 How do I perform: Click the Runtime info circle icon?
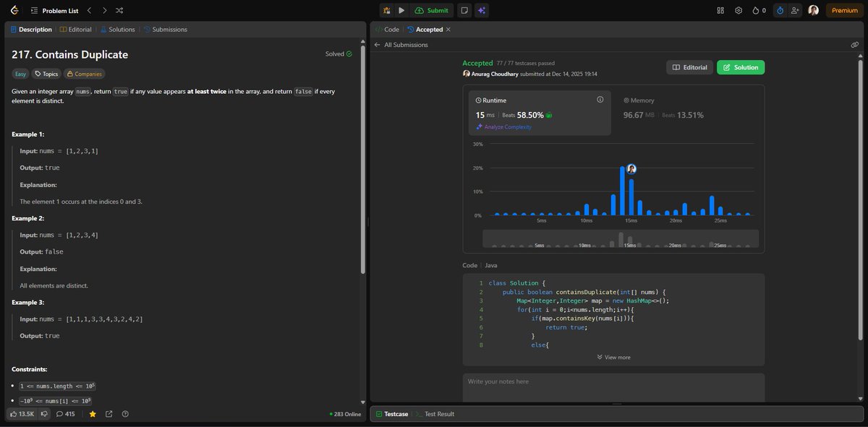(600, 100)
